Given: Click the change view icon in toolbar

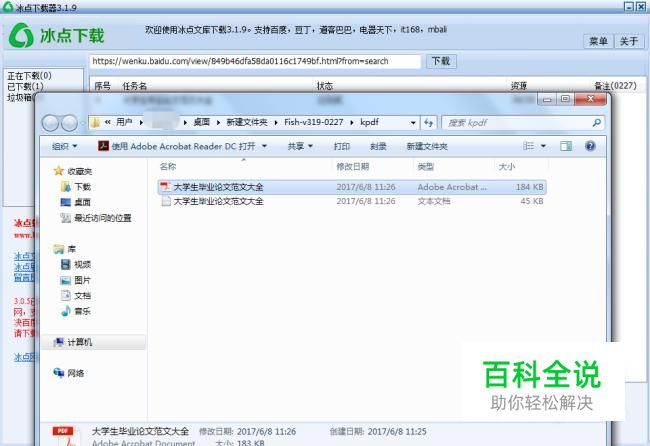Looking at the screenshot, I should [528, 145].
